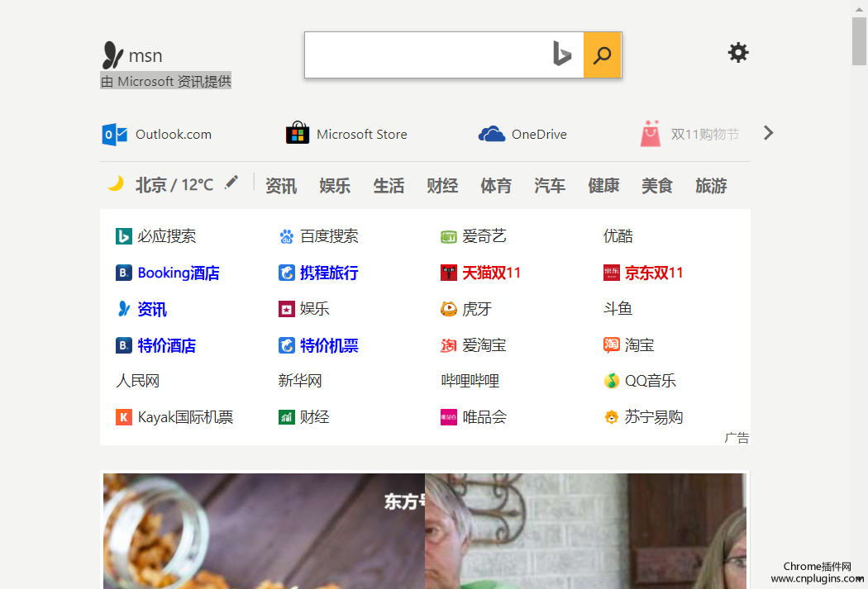868x589 pixels.
Task: Expand more shortcuts with right chevron
Action: pyautogui.click(x=768, y=133)
